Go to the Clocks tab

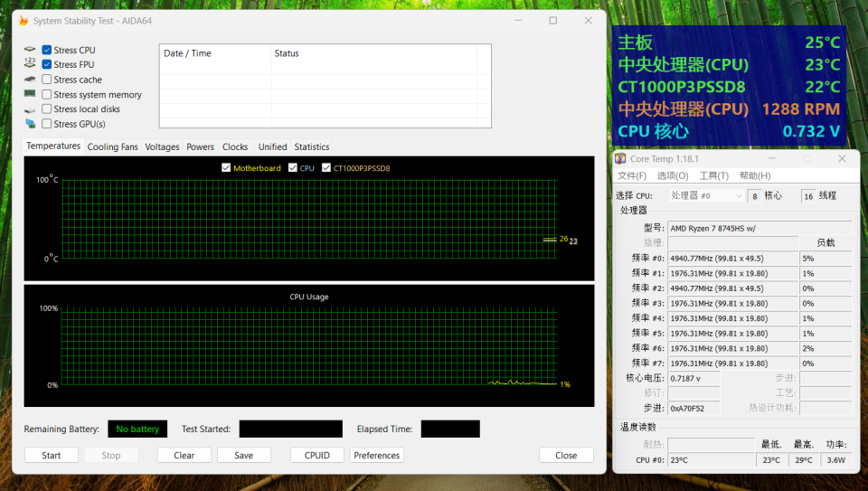235,146
